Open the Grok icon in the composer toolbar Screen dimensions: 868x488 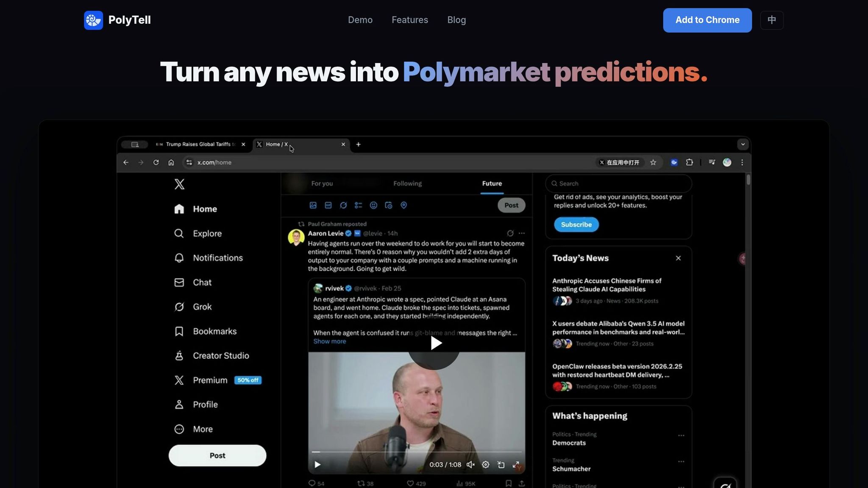point(343,205)
